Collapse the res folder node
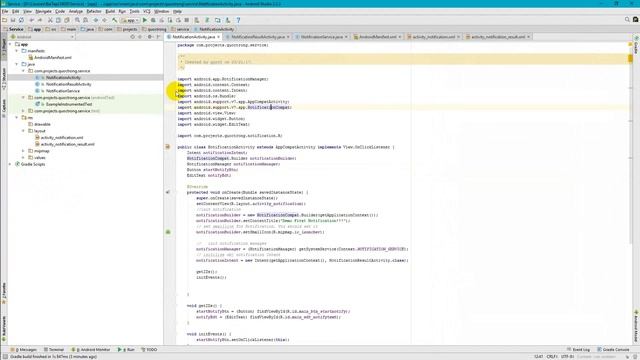 (17, 118)
